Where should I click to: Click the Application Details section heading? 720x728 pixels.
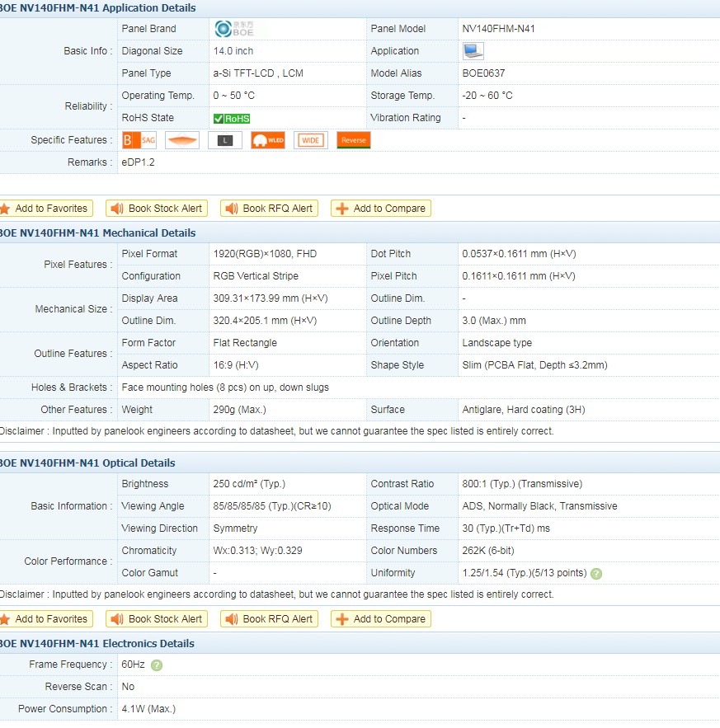point(97,8)
